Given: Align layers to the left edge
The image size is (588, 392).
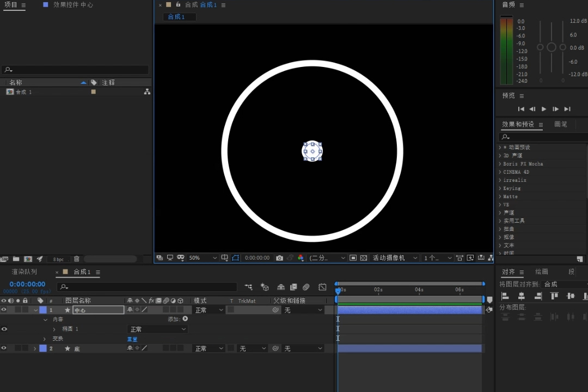Looking at the screenshot, I should (x=505, y=296).
